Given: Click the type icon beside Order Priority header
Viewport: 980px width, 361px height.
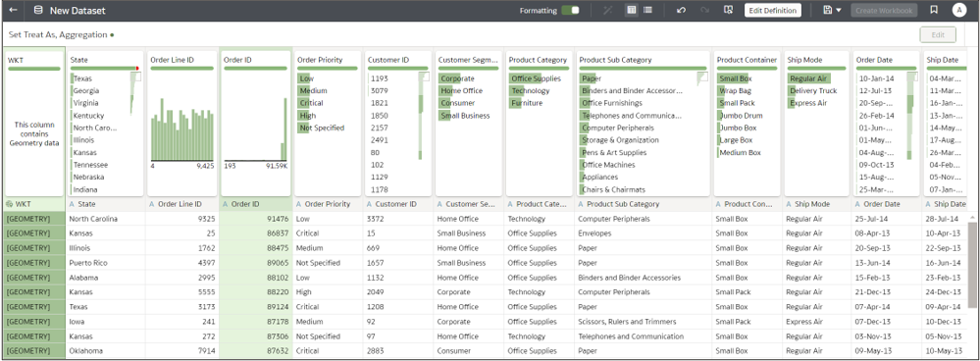Looking at the screenshot, I should click(x=299, y=204).
